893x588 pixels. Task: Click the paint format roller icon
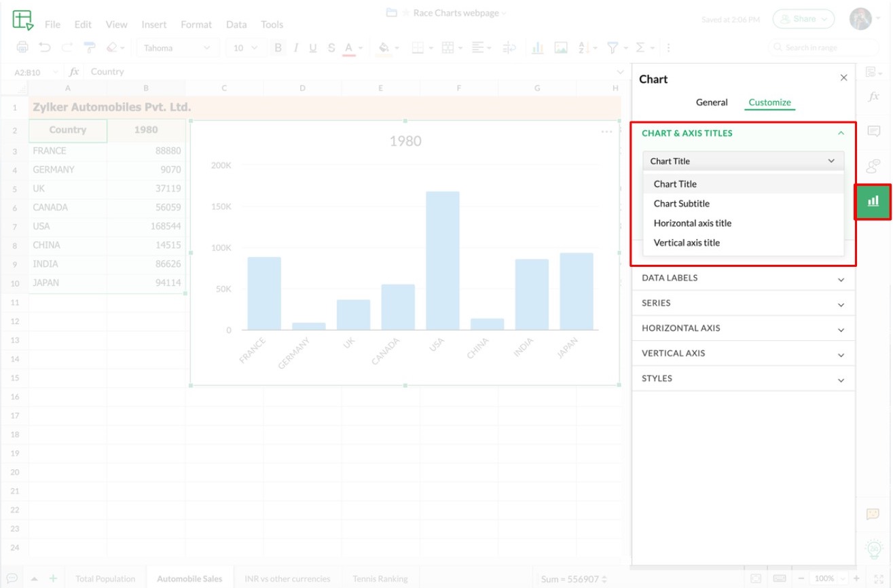coord(89,48)
